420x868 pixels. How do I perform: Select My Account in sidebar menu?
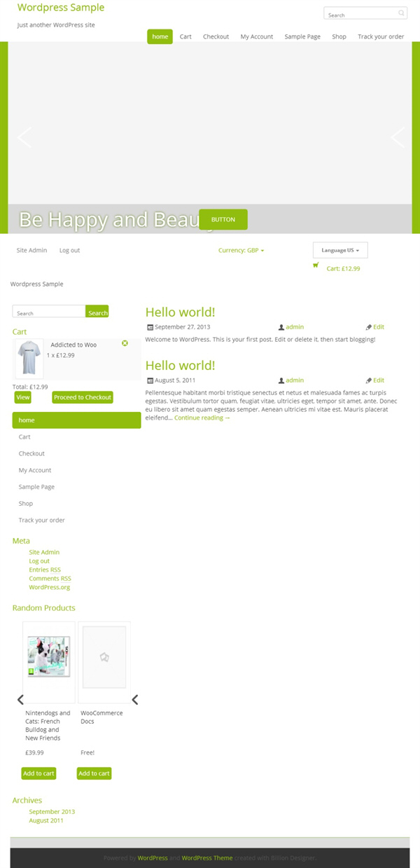coord(35,470)
